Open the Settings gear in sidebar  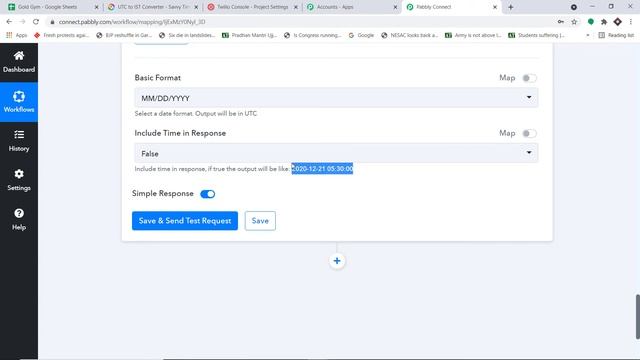[19, 174]
